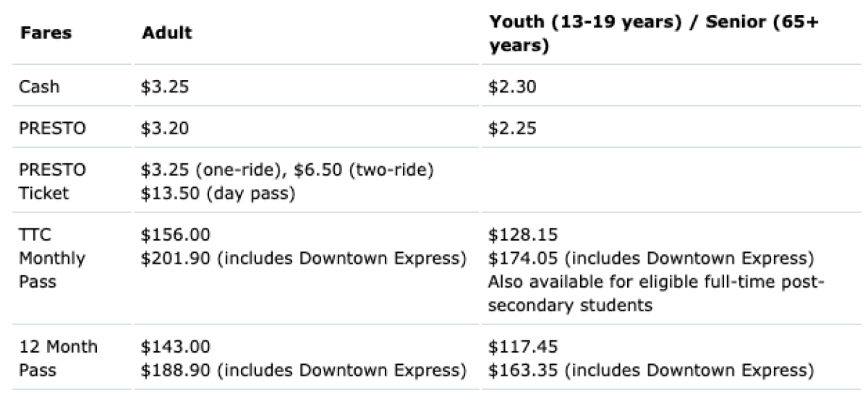This screenshot has height=401, width=868.
Task: Click the Youth / Senior column header
Action: point(654,33)
